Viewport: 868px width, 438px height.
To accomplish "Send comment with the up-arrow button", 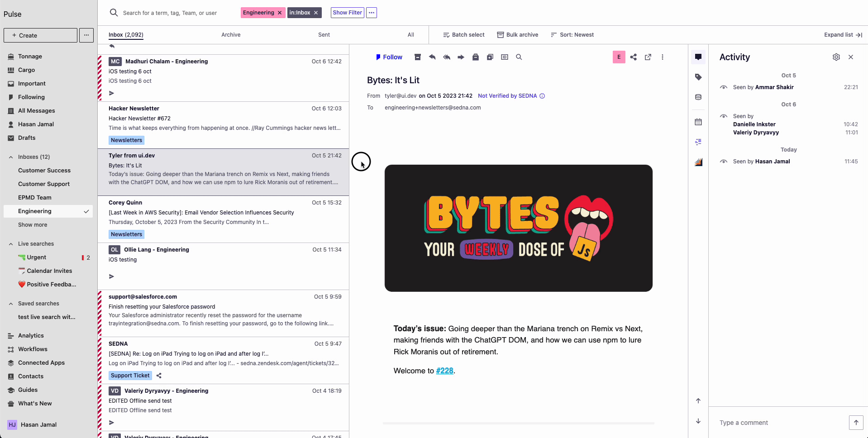I will 856,423.
